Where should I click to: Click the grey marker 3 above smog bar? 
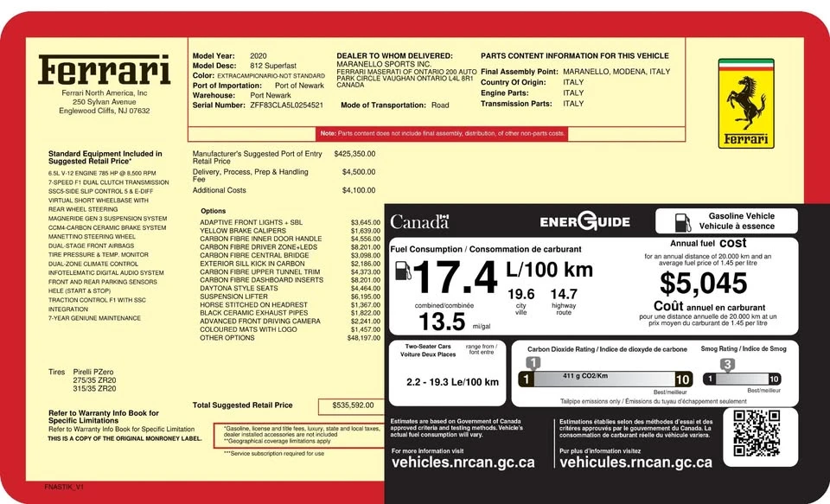[x=728, y=365]
